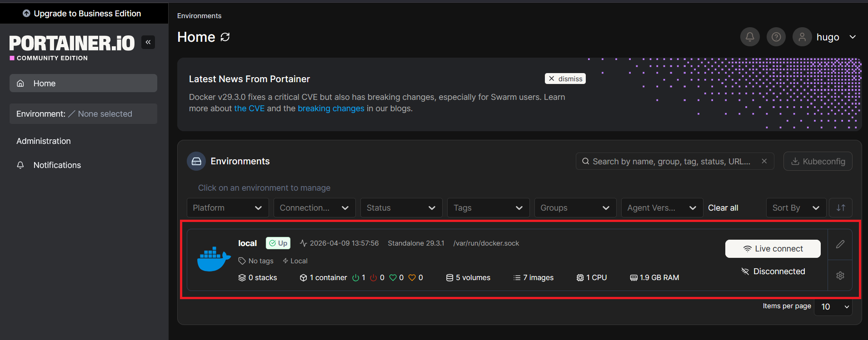Open the Groups filter dropdown
The image size is (868, 340).
click(x=575, y=208)
